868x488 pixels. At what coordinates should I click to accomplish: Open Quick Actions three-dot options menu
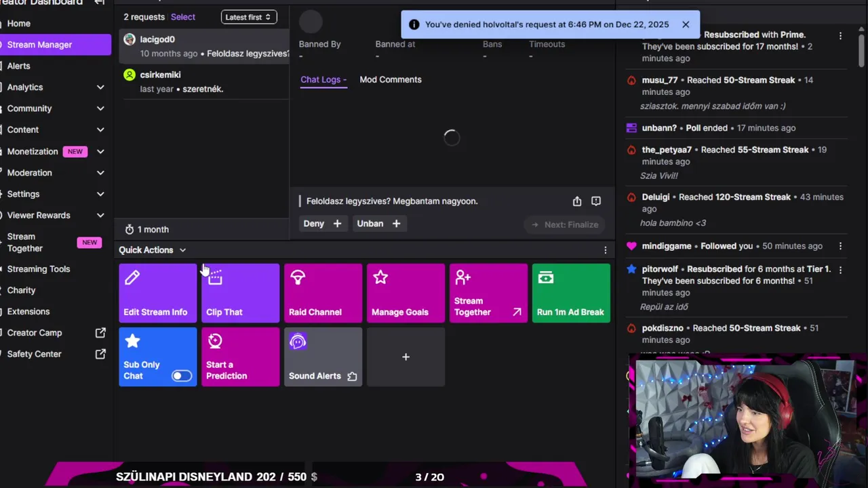point(606,250)
